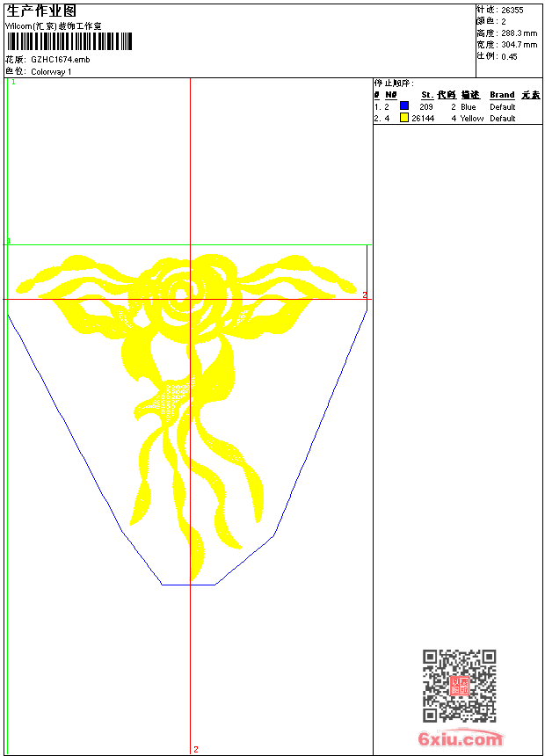Click the QR code above the 6xiu.com text
Screen dimensions: 545x756
pyautogui.click(x=460, y=686)
